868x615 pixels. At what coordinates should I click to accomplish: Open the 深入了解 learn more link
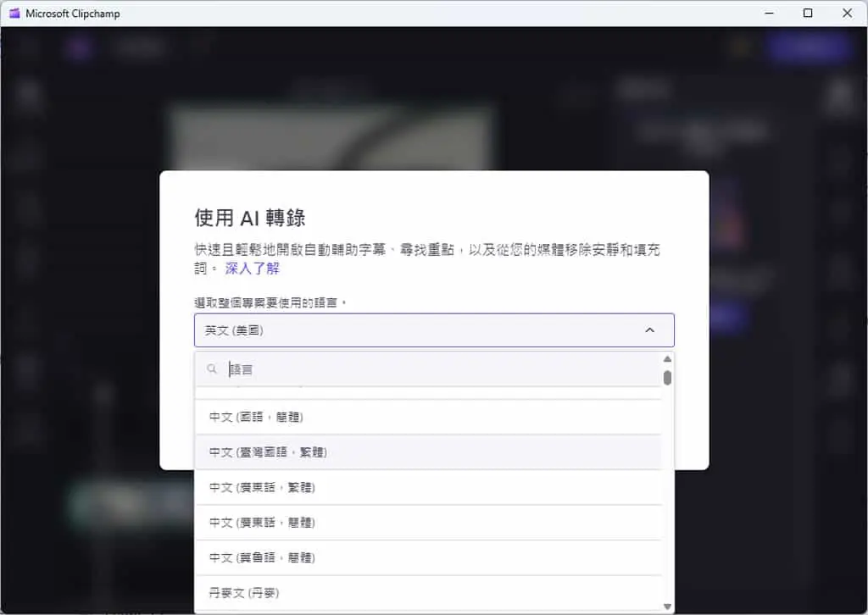point(253,269)
